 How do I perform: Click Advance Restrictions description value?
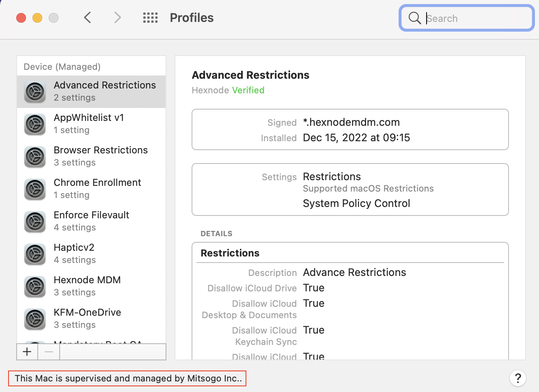click(354, 272)
